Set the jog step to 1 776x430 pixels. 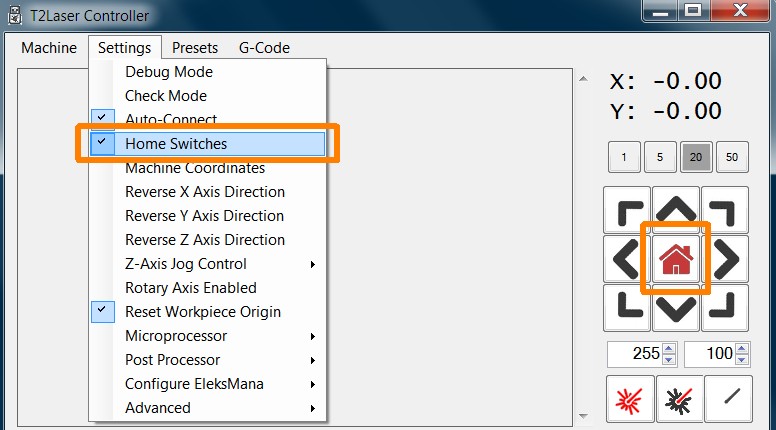point(624,157)
